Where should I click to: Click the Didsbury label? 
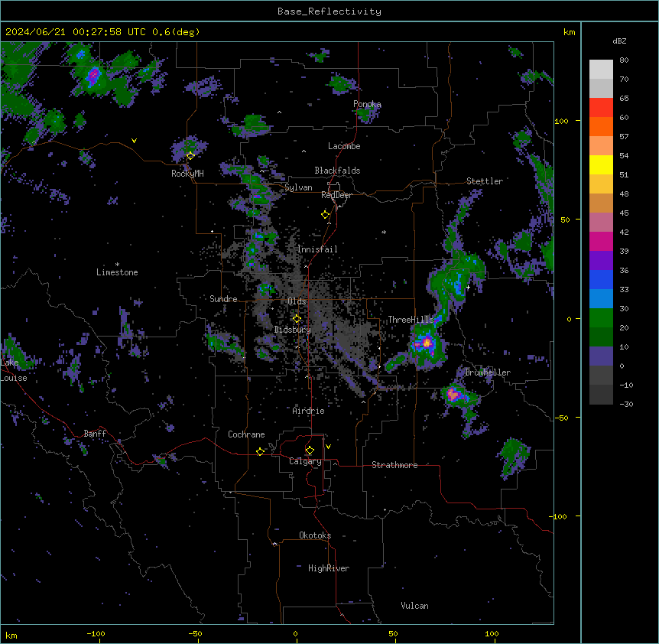point(293,330)
